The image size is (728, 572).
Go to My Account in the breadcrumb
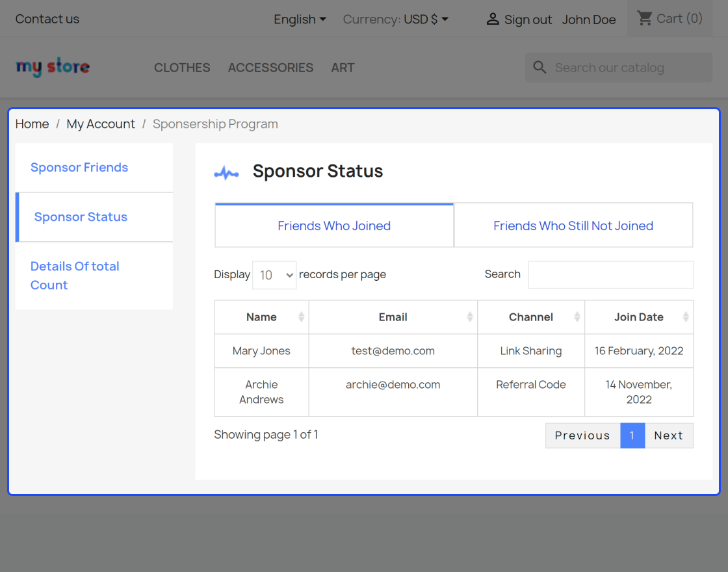[x=101, y=124]
